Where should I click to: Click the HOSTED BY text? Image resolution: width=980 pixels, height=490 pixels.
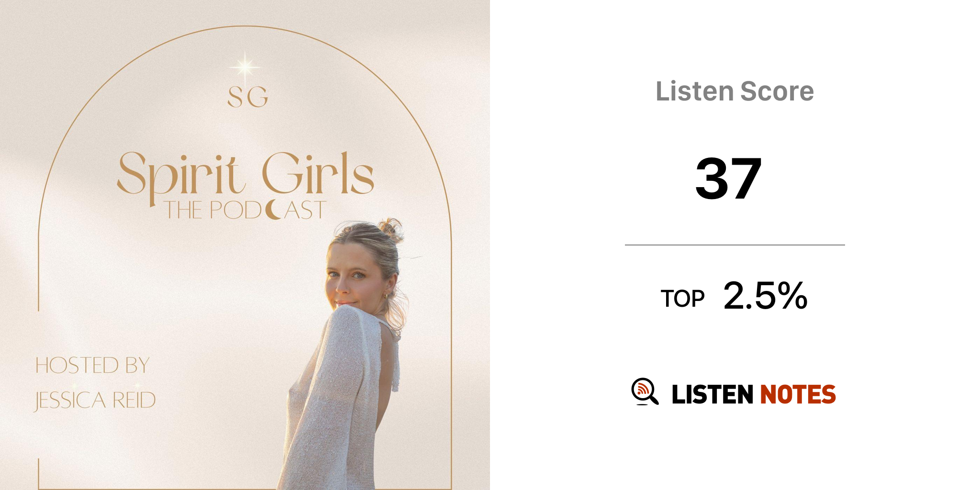[x=93, y=366]
